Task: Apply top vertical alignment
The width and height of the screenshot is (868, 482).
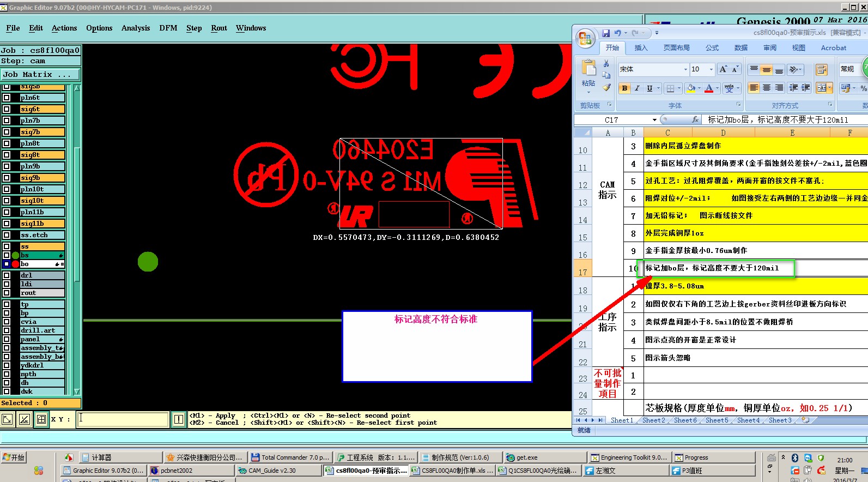Action: 754,69
